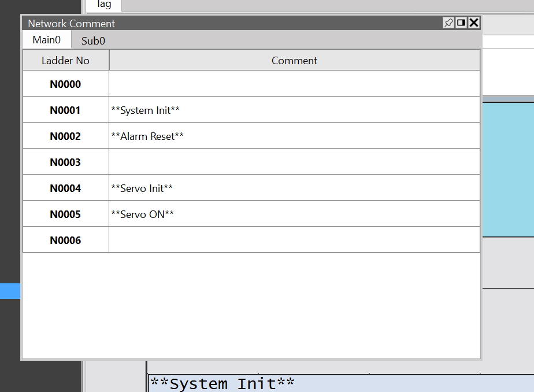The height and width of the screenshot is (392, 534).
Task: Click the Ladder No column header
Action: 65,60
